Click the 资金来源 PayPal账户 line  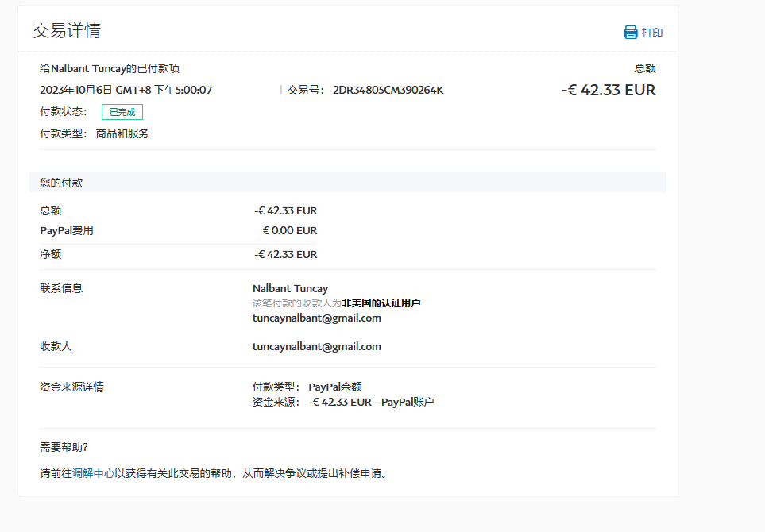click(x=370, y=402)
